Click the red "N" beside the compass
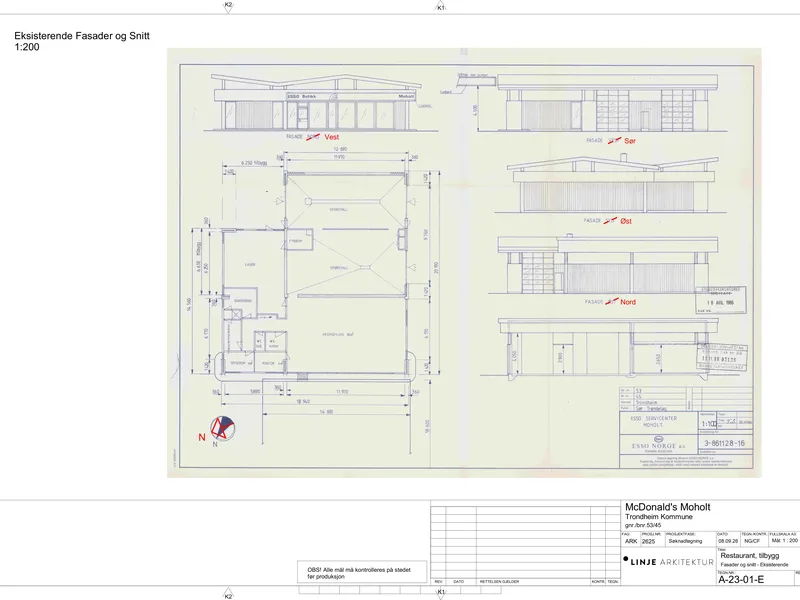 pyautogui.click(x=202, y=437)
